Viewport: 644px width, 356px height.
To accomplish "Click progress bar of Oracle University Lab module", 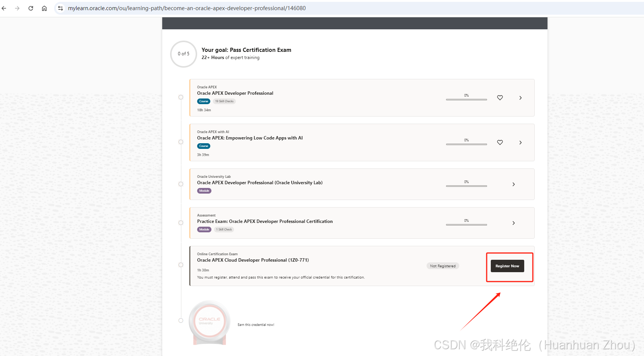I will pos(466,186).
